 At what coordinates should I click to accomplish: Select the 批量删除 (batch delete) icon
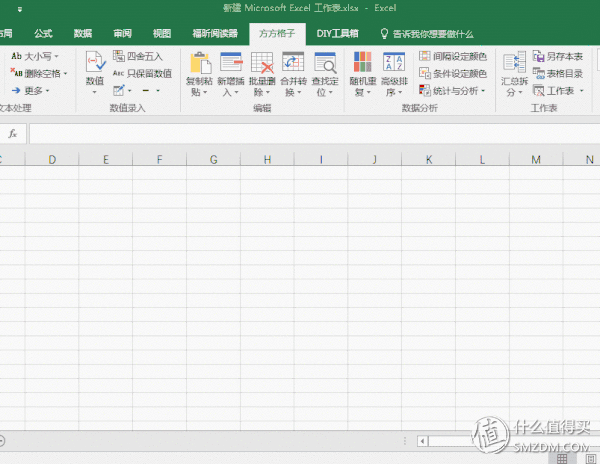tap(263, 64)
